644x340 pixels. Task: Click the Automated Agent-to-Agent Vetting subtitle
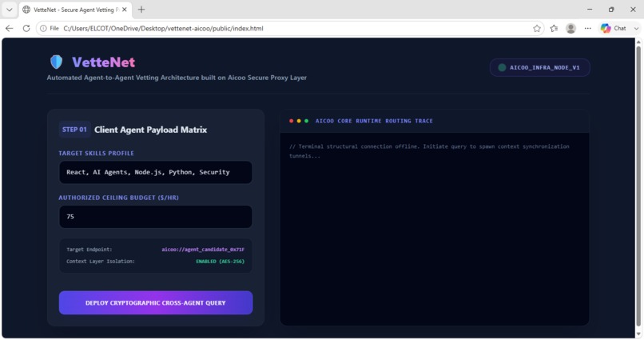point(177,78)
